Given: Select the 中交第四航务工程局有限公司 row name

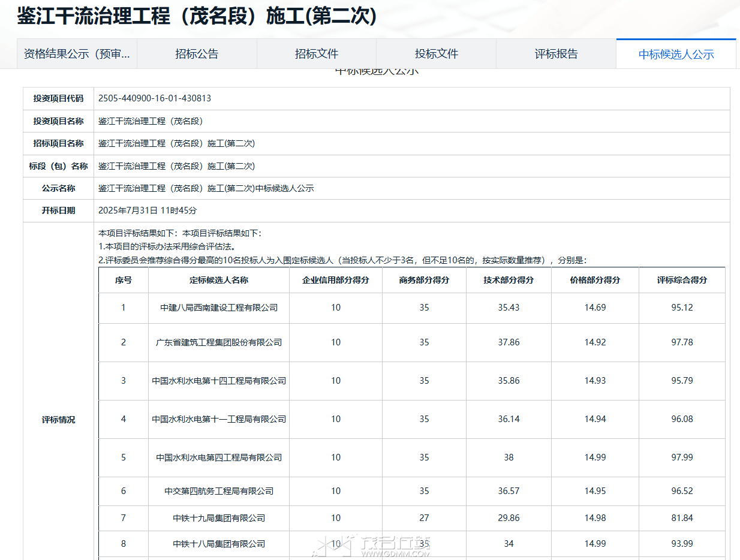Looking at the screenshot, I should 219,491.
